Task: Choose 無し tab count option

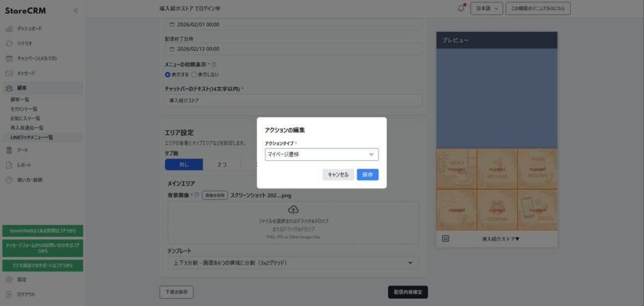Action: (x=184, y=165)
